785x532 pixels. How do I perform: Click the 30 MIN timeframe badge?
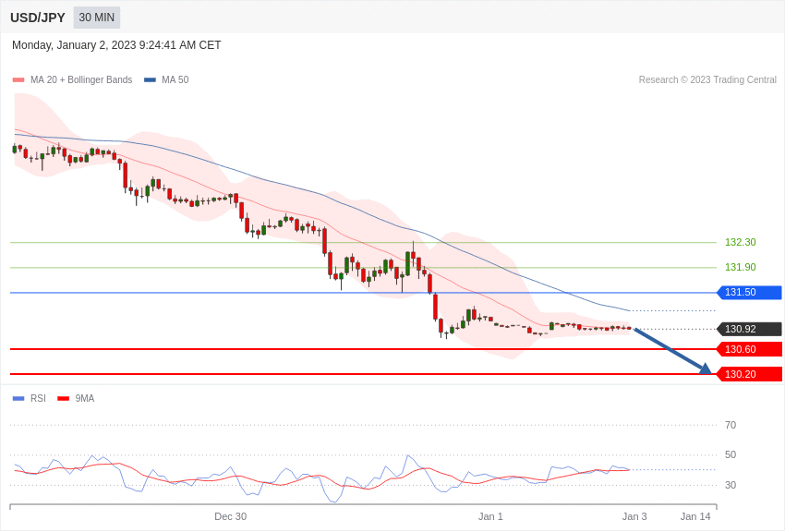[97, 18]
